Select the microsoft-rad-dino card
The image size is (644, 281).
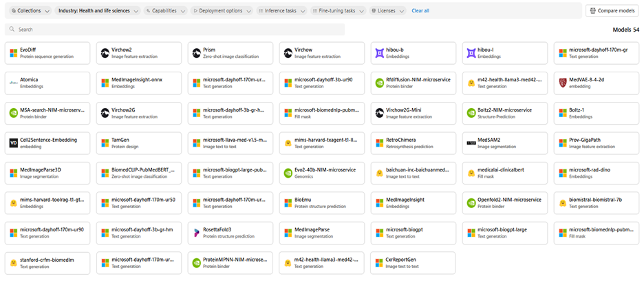[x=597, y=173]
